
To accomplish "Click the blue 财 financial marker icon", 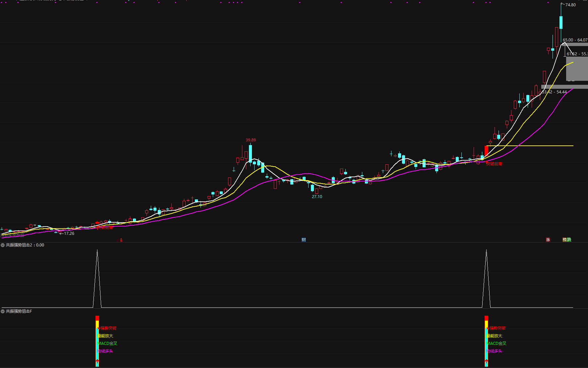I will tap(304, 239).
